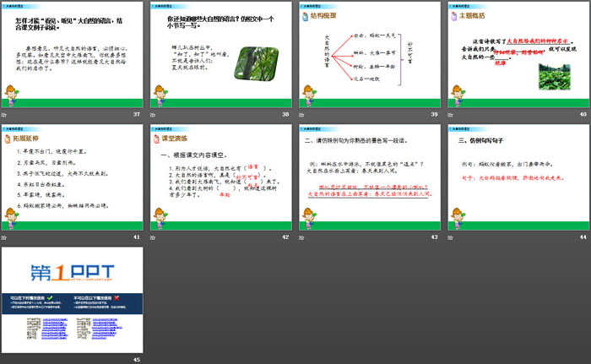Click the star icon under slide 44
This screenshot has width=591, height=364.
tap(448, 237)
